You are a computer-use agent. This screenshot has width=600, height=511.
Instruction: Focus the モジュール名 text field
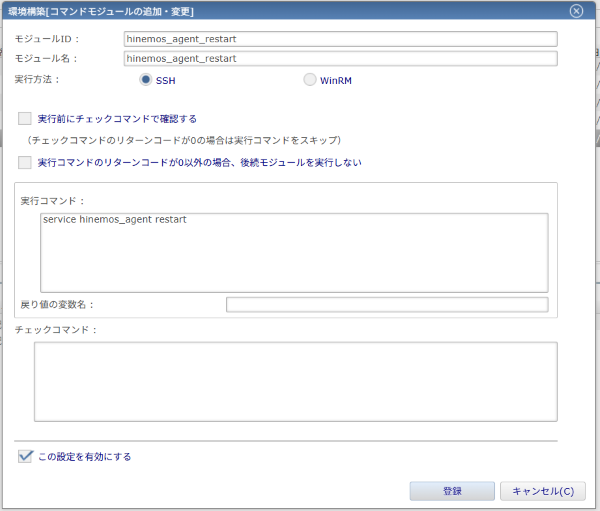point(340,58)
